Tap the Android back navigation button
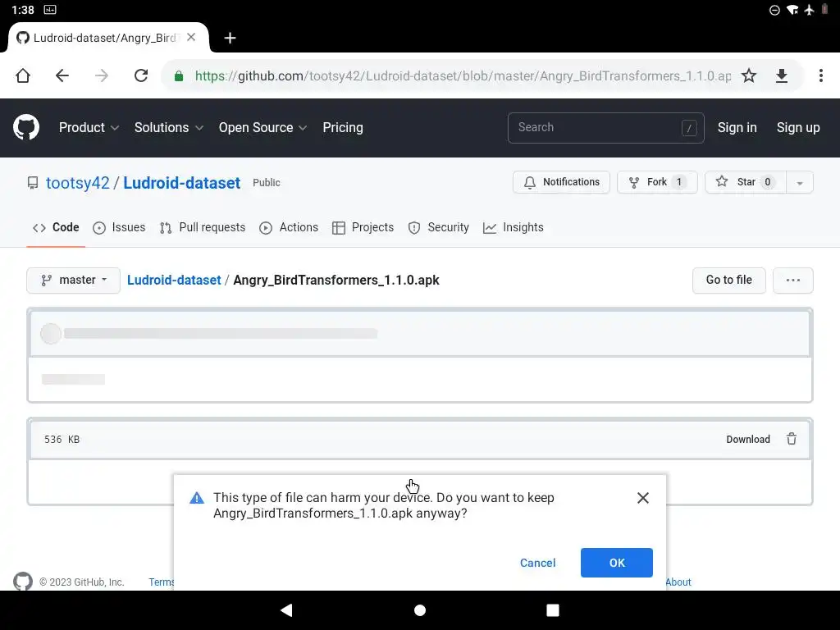The image size is (840, 630). tap(286, 610)
